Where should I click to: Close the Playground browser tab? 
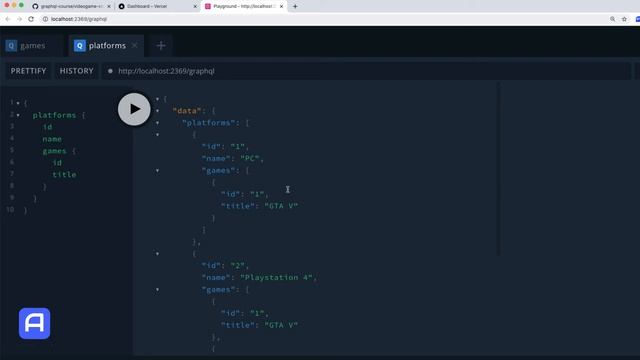(x=281, y=7)
